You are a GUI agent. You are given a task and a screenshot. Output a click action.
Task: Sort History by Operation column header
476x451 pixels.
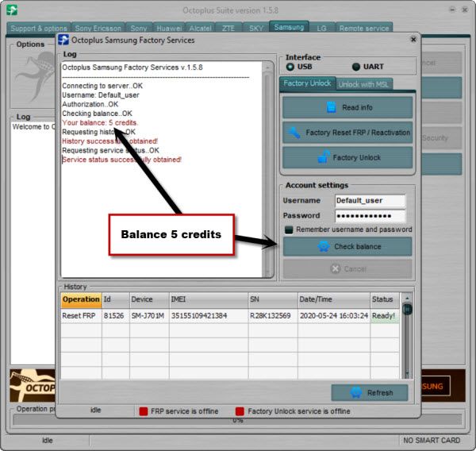click(x=81, y=299)
